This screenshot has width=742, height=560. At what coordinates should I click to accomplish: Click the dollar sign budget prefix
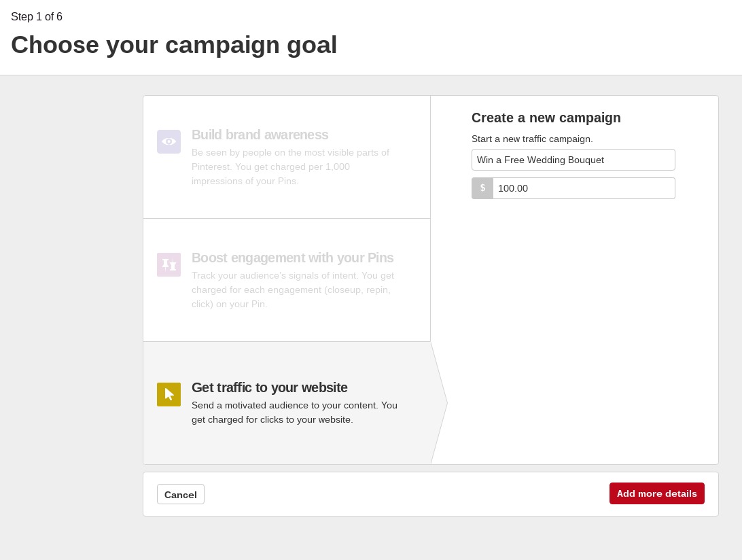(482, 188)
